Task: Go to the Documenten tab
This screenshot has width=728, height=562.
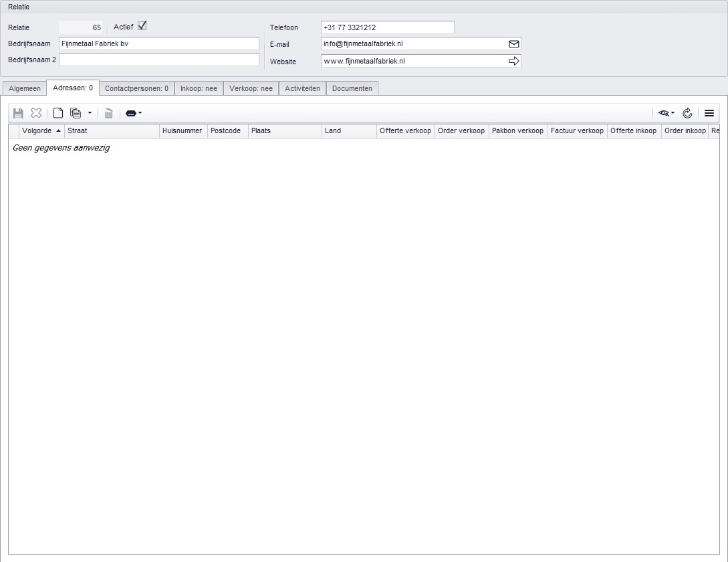Action: pyautogui.click(x=352, y=88)
